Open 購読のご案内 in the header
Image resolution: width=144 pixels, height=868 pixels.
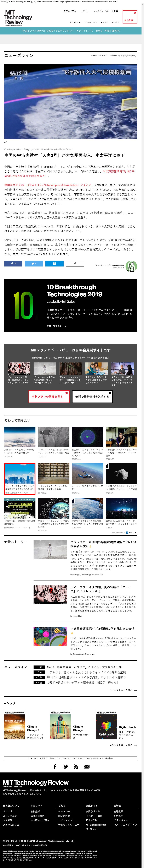(x=70, y=11)
